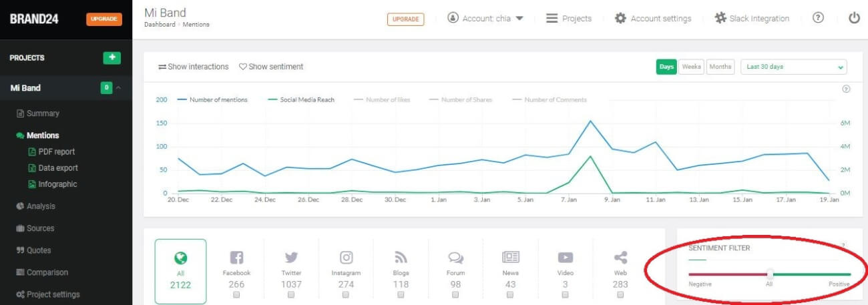Select the Facebook source icon
This screenshot has width=868, height=305.
tap(236, 258)
